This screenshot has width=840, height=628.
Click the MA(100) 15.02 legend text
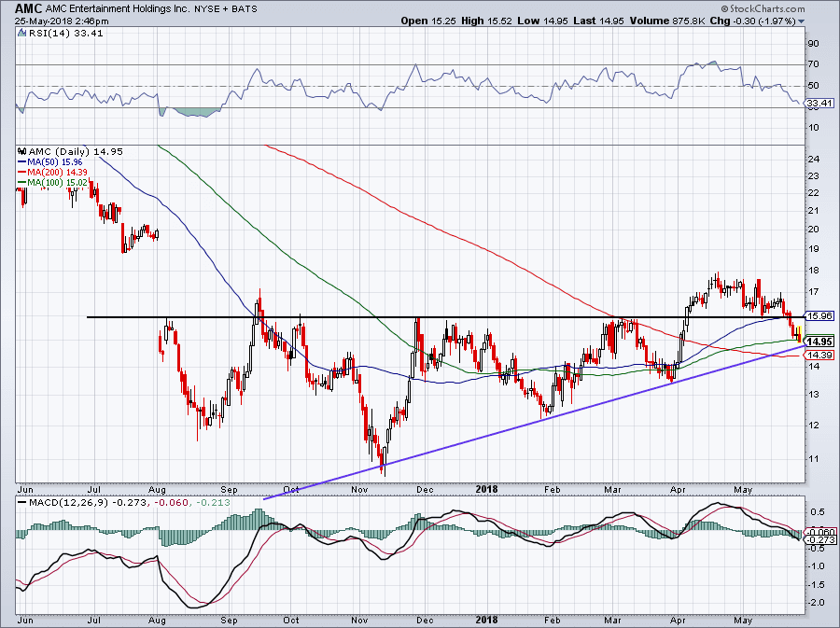[57, 183]
